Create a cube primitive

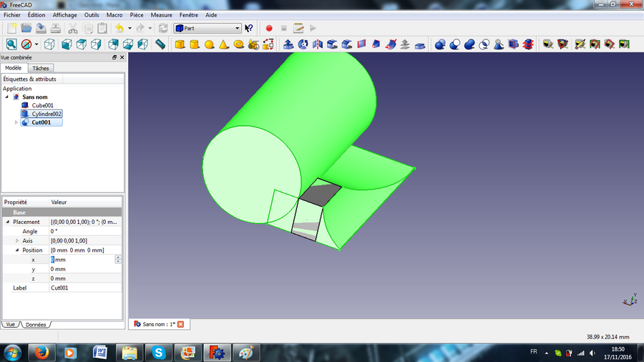coord(180,44)
